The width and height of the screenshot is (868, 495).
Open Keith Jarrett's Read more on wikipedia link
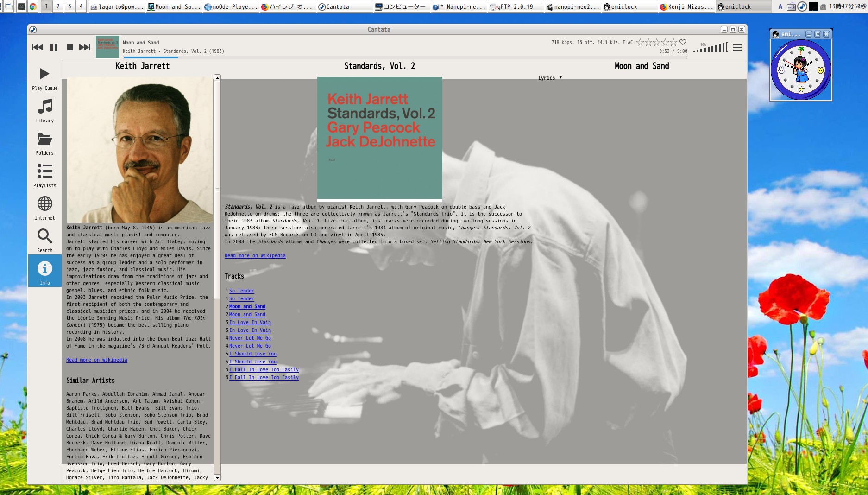[x=96, y=360]
